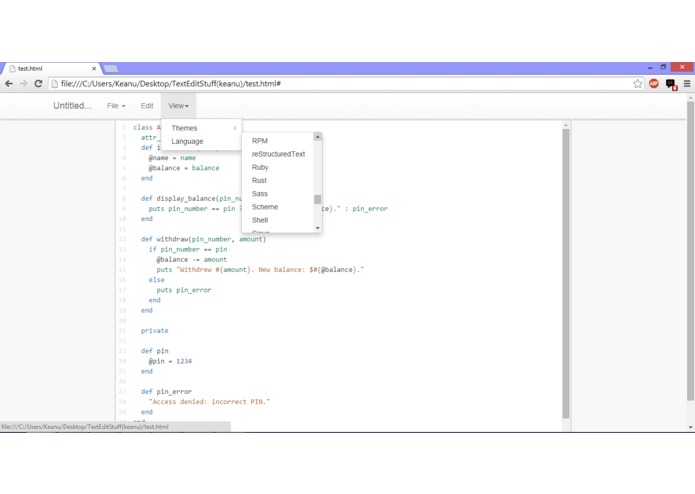
Task: Open the Adblock Plus extension icon
Action: click(x=654, y=84)
